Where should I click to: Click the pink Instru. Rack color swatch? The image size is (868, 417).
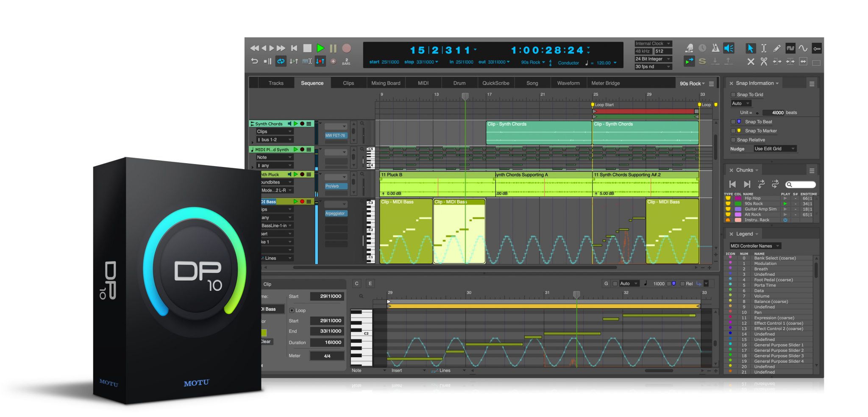coord(738,220)
